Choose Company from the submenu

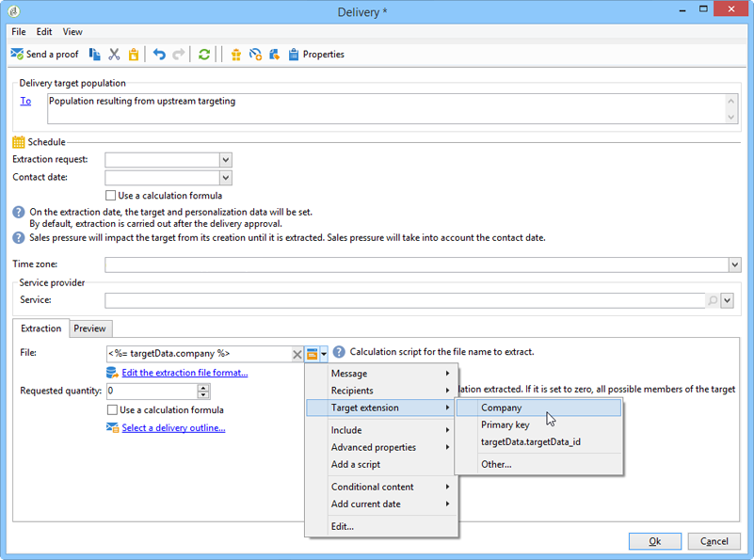click(x=538, y=408)
